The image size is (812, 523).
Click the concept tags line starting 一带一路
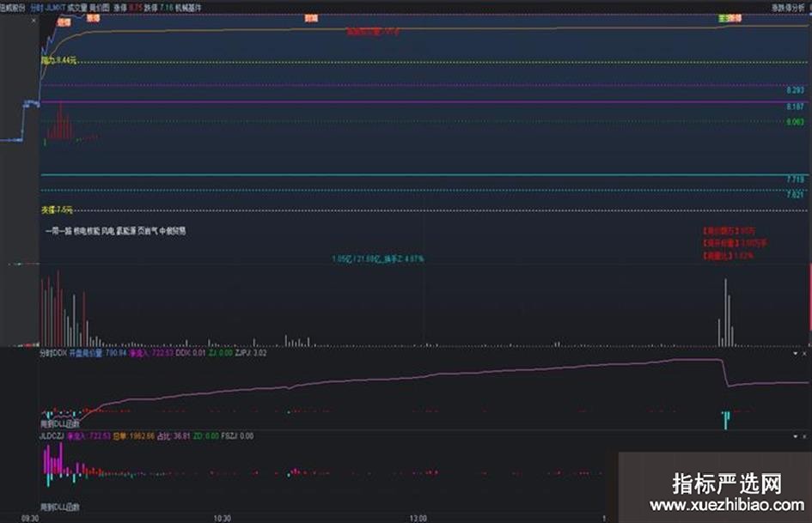[x=115, y=231]
